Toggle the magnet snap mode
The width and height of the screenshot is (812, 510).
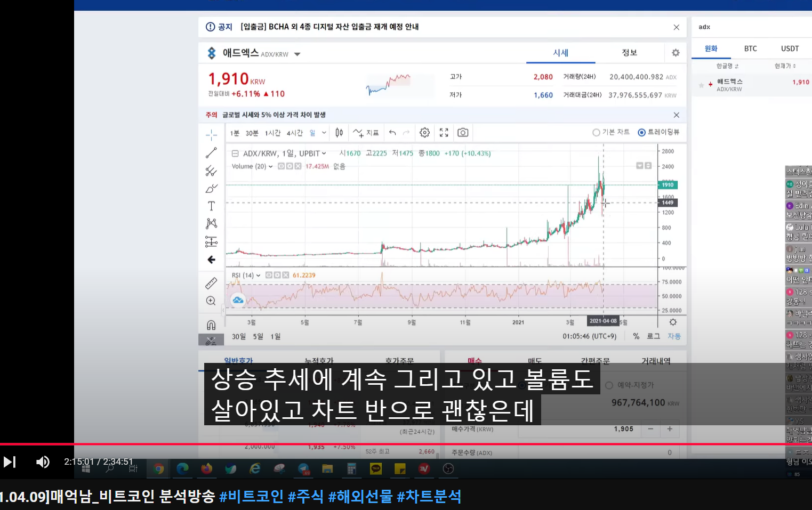(211, 325)
